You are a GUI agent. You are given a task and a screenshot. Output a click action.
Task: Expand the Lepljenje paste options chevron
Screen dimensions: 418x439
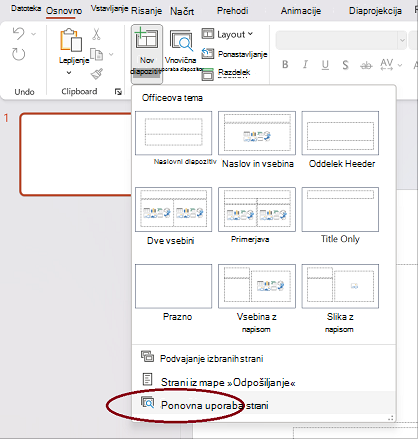pyautogui.click(x=69, y=73)
